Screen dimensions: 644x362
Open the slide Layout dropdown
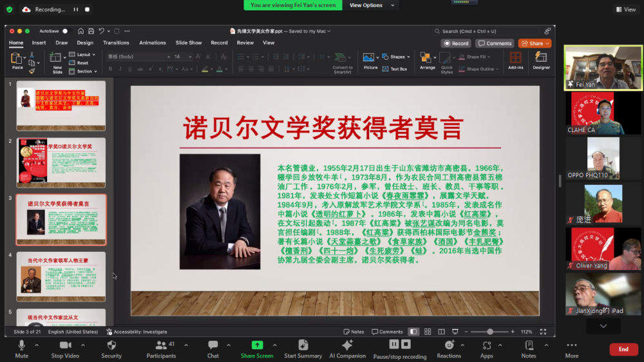pos(84,55)
